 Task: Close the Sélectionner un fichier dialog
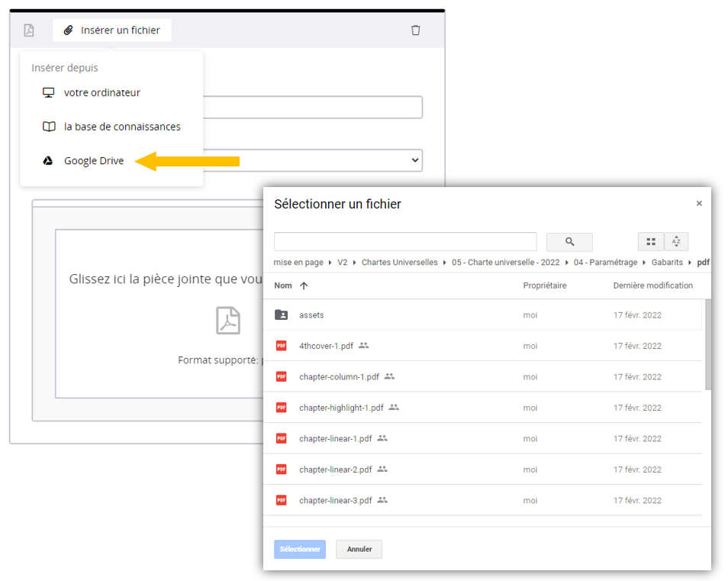699,204
